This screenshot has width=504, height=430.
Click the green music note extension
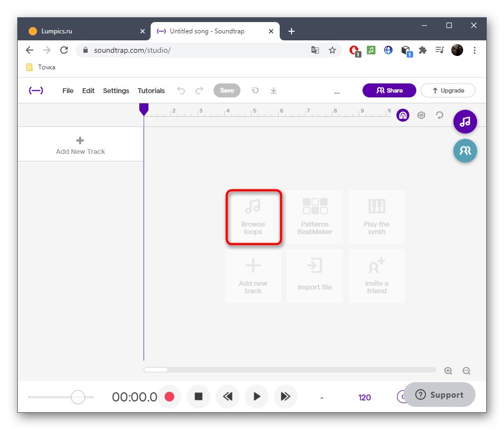pos(371,50)
